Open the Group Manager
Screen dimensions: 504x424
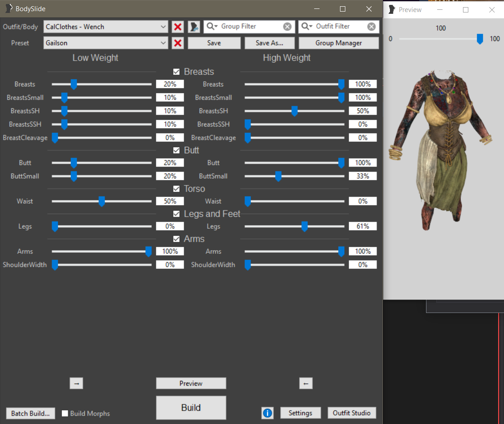[x=339, y=43]
